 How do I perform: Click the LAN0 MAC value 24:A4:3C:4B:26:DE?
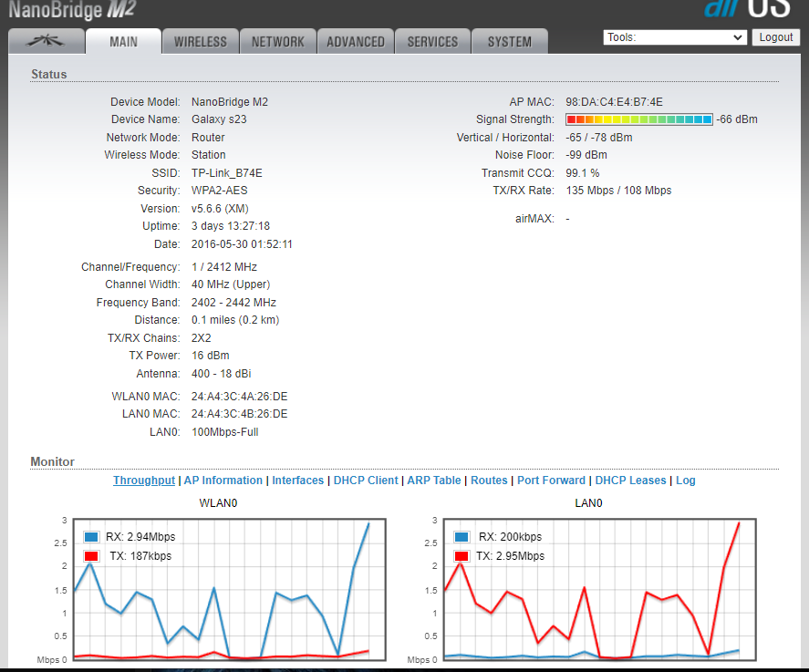[x=239, y=414]
